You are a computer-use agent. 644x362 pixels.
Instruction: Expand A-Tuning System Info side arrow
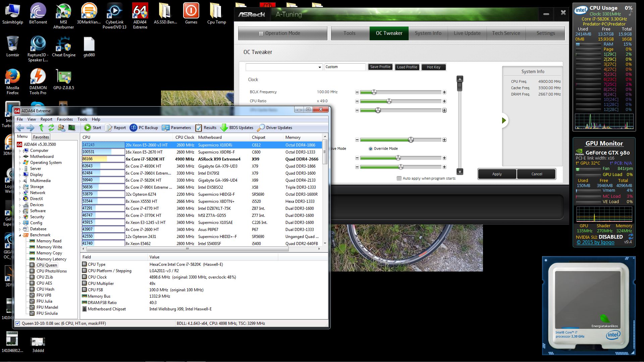[x=503, y=121]
